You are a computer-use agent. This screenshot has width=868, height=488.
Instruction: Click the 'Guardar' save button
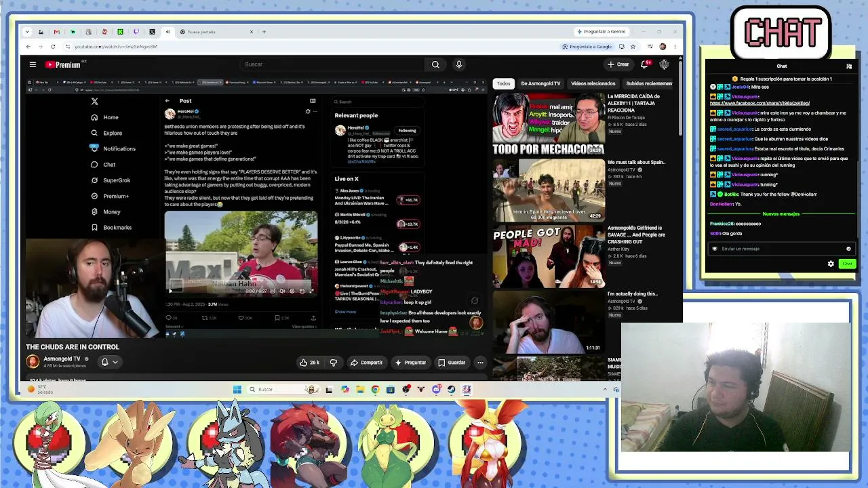pos(452,363)
